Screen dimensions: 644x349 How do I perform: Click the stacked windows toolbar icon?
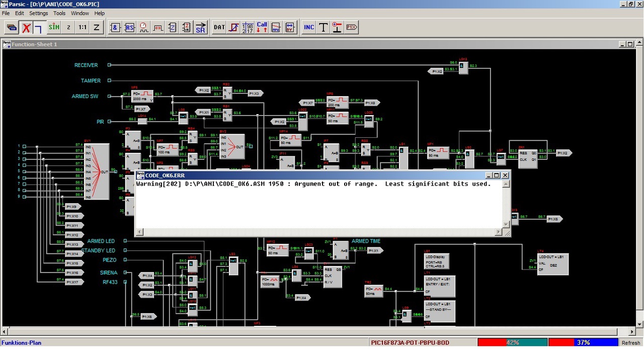coord(12,27)
